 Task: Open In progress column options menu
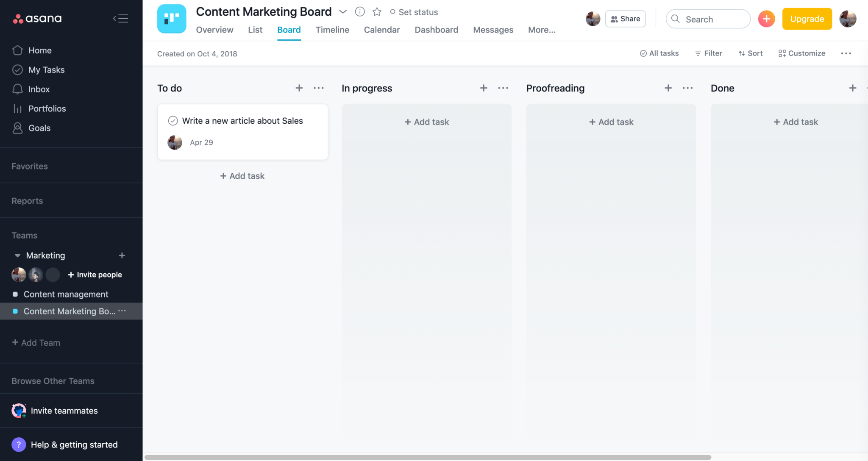503,88
